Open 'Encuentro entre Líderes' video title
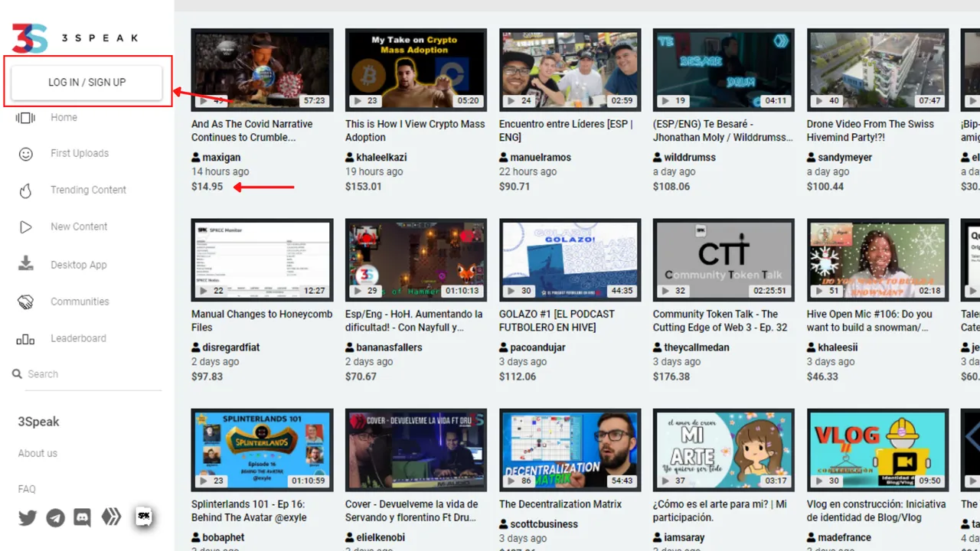 click(566, 131)
